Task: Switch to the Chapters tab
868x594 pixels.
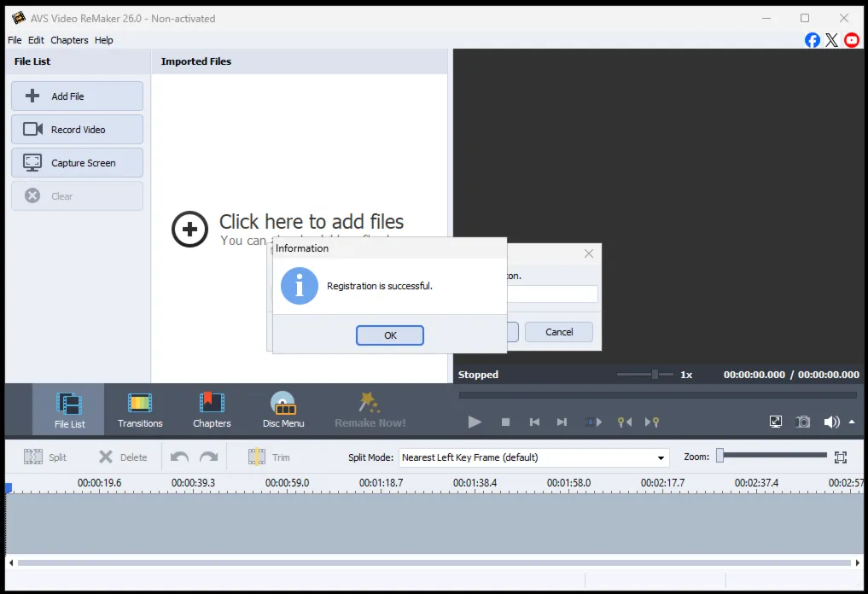Action: tap(212, 410)
